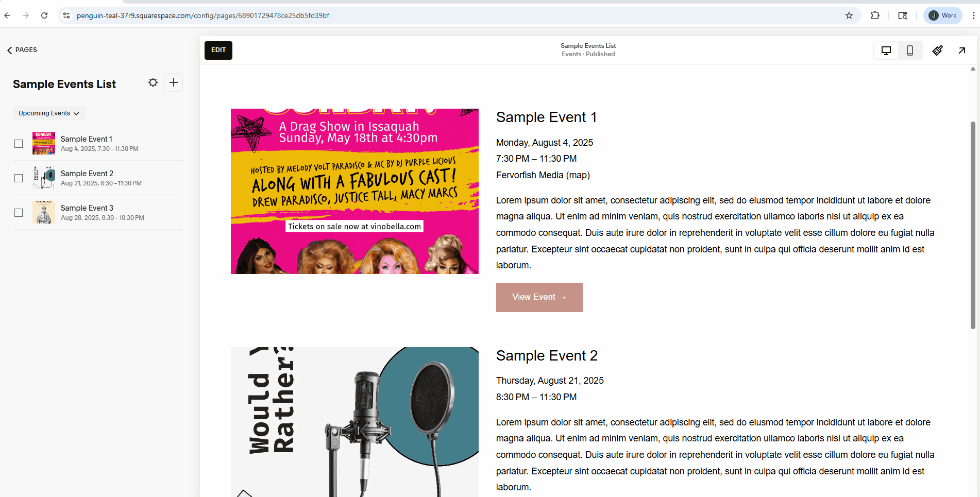The width and height of the screenshot is (980, 497).
Task: Click the EDIT button
Action: (218, 50)
